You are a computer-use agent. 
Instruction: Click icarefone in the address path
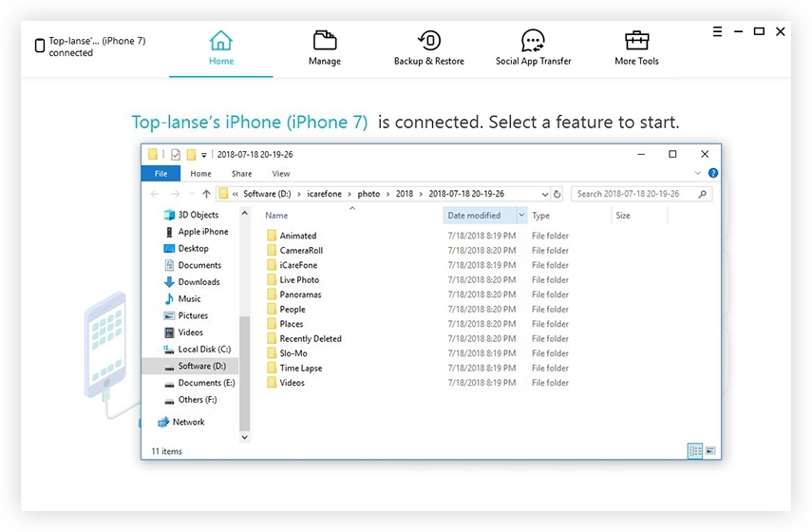(x=324, y=194)
